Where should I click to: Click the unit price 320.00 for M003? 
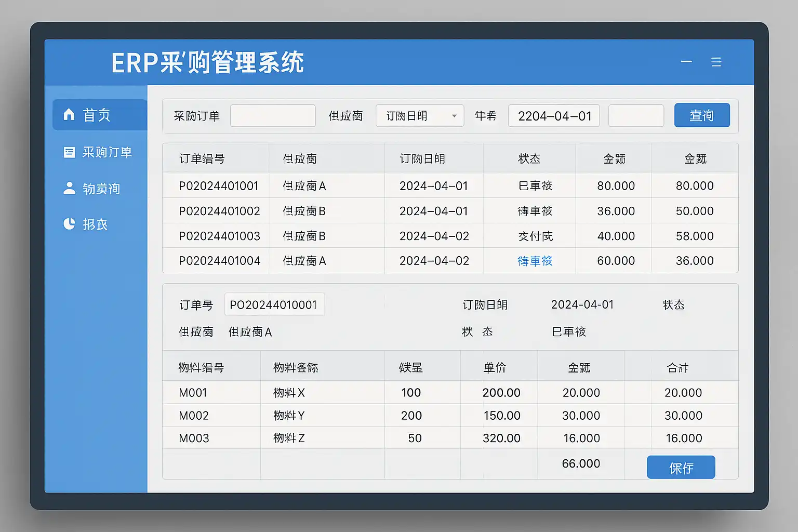(x=501, y=438)
